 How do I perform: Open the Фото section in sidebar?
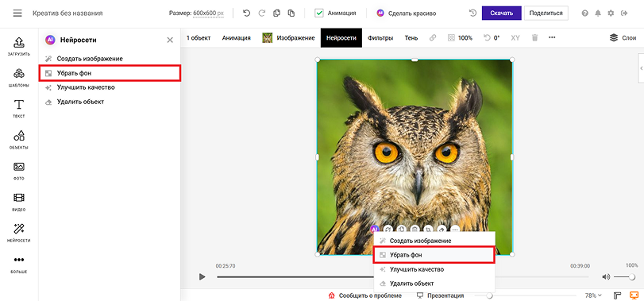pyautogui.click(x=19, y=171)
